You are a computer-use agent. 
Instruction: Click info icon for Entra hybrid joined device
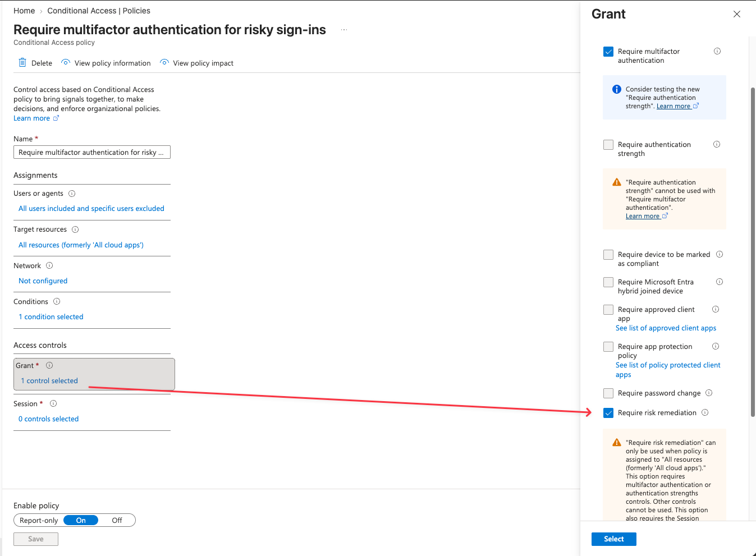(x=720, y=282)
